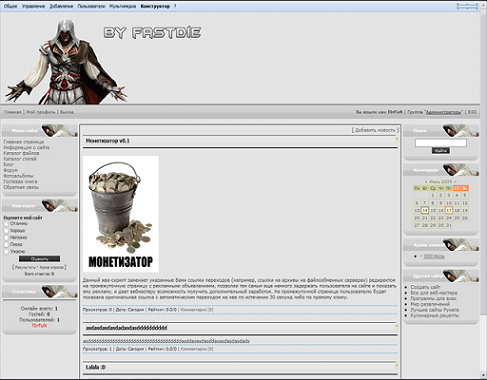
Task: Click the dark search submit button
Action: tap(441, 151)
